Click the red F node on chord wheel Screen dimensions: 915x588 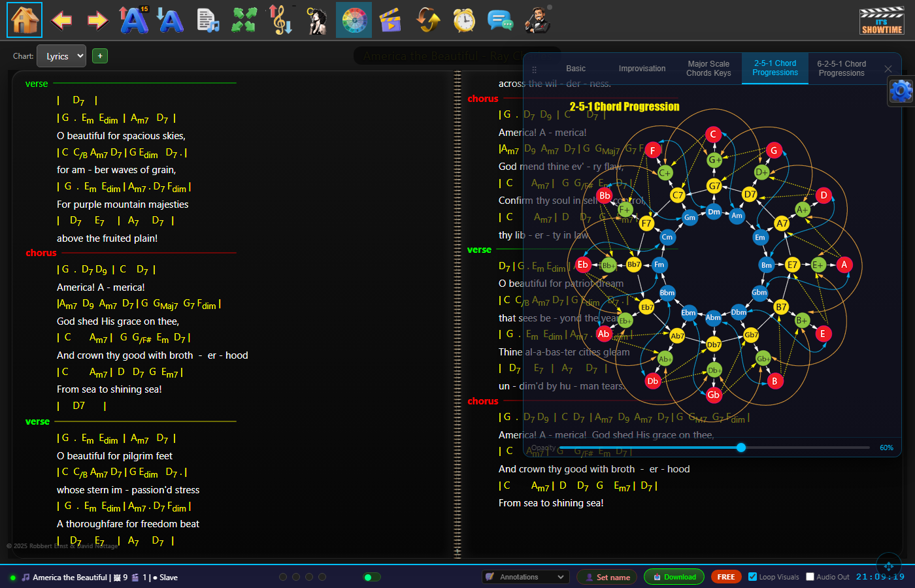652,150
